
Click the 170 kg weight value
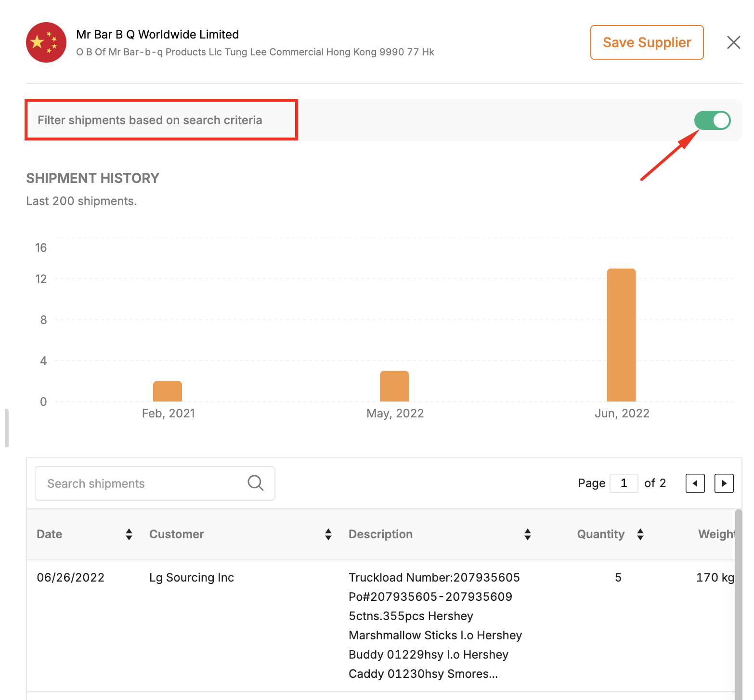point(715,578)
